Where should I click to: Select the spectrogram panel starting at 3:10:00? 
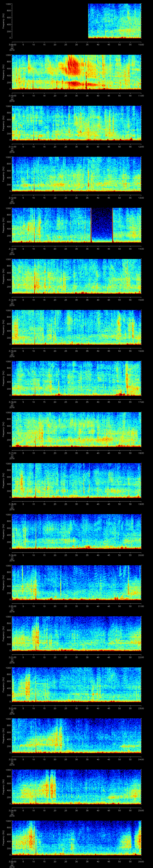coord(77,72)
